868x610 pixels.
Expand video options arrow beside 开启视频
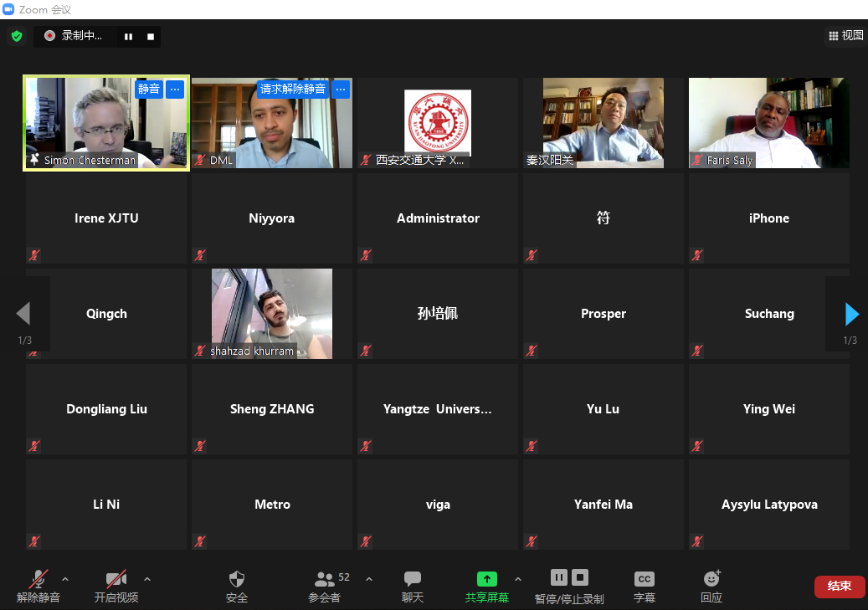tap(147, 579)
